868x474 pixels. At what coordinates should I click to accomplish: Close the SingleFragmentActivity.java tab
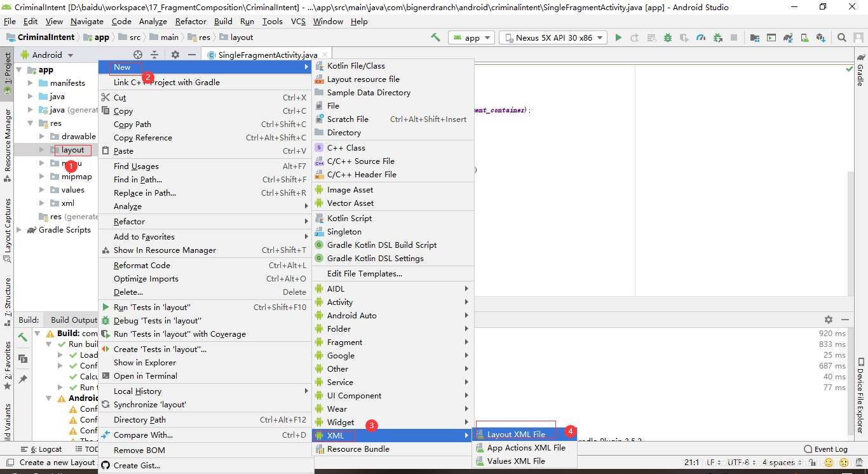coord(324,55)
